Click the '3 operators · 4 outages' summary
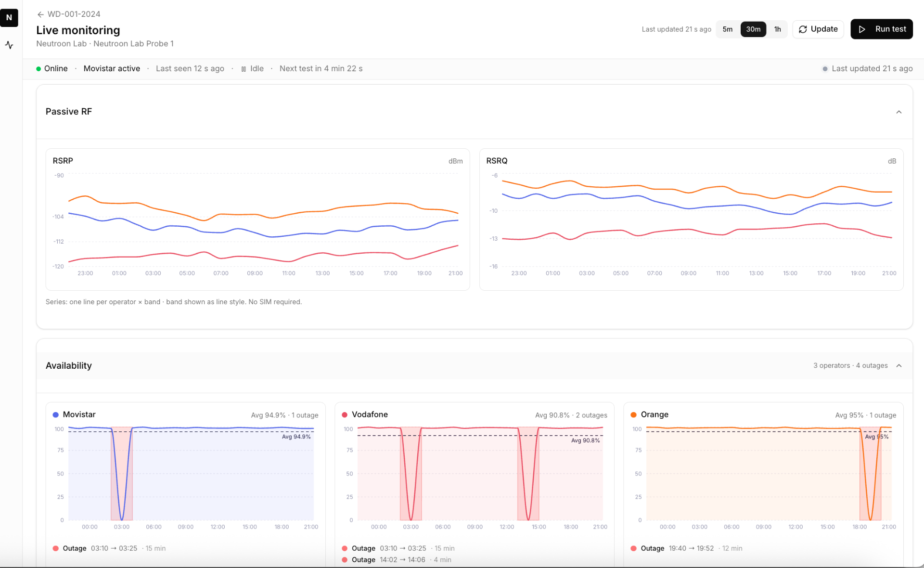The image size is (924, 568). (x=850, y=366)
